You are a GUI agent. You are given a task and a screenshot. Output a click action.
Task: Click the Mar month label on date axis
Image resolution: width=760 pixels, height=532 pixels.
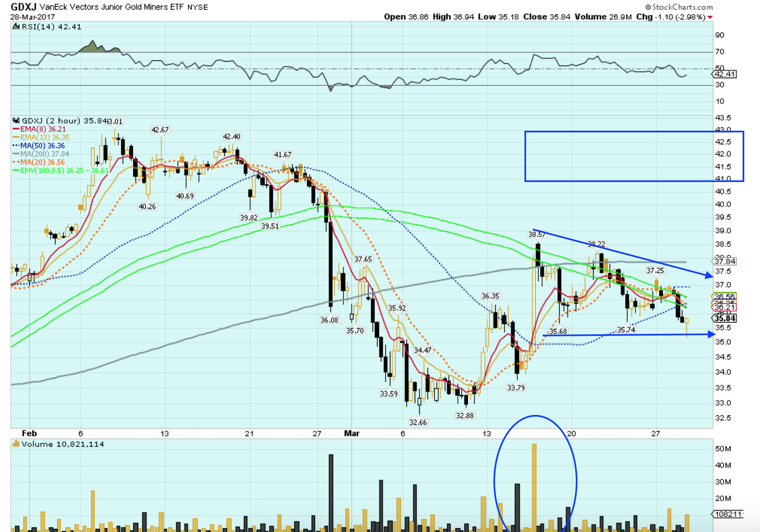352,434
